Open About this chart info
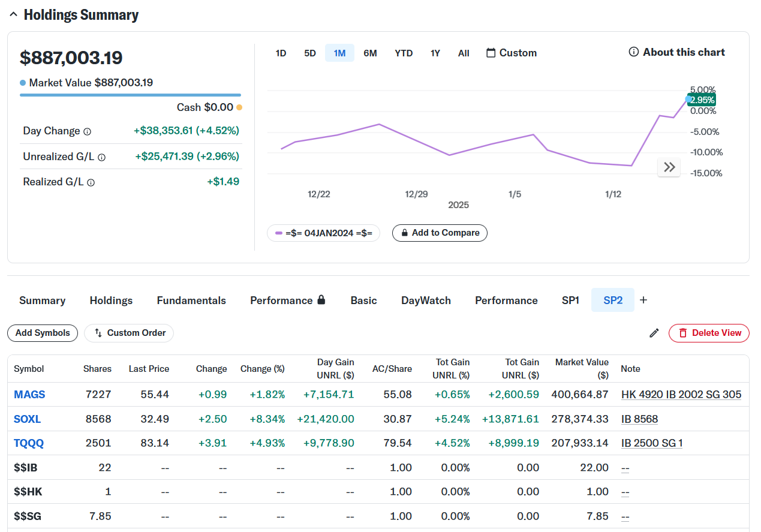The height and width of the screenshot is (532, 761). (x=676, y=52)
